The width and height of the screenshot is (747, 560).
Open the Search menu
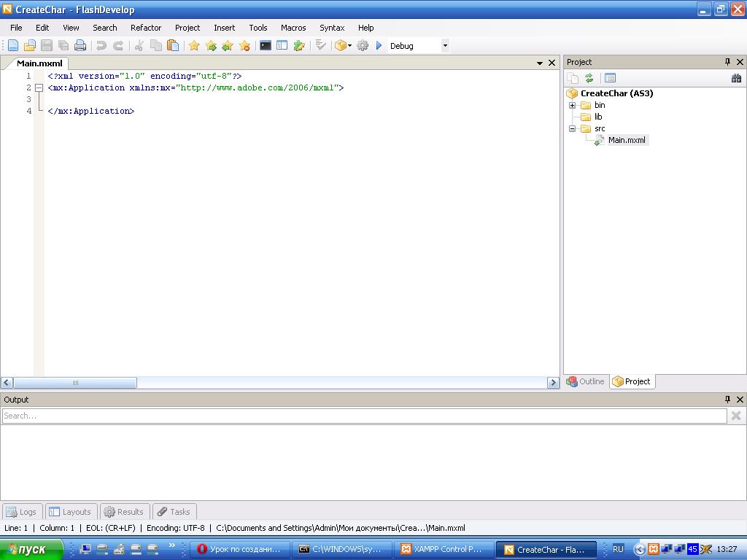click(x=105, y=28)
